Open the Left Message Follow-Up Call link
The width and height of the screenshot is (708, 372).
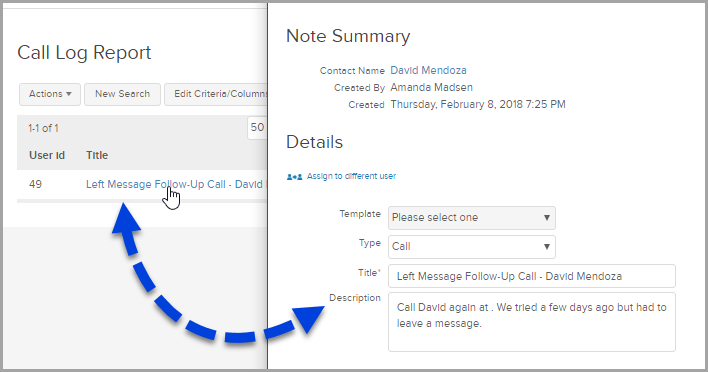[176, 184]
